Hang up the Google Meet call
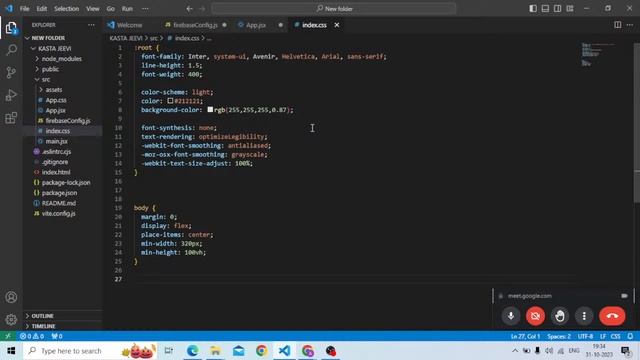This screenshot has height=360, width=640. point(612,316)
